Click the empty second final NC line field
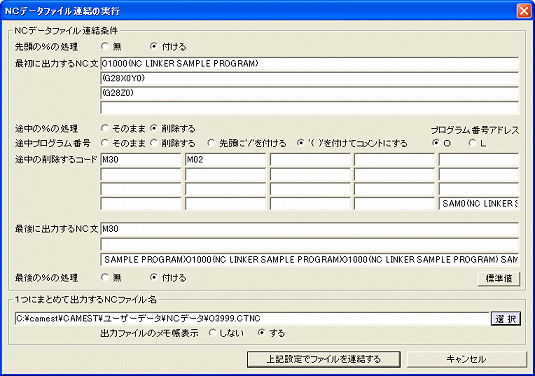Viewport: 535px width, 376px height. pos(309,244)
